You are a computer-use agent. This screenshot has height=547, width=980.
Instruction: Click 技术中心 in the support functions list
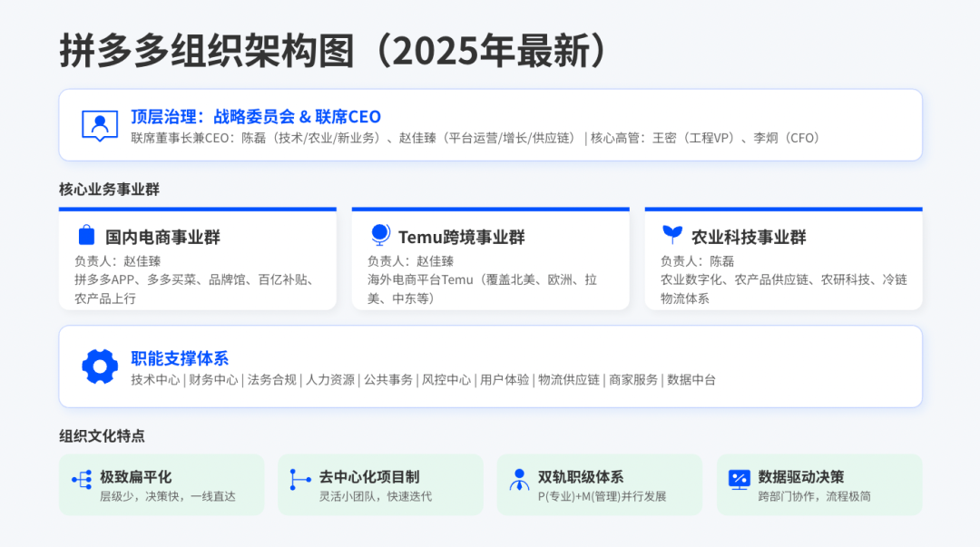click(155, 380)
